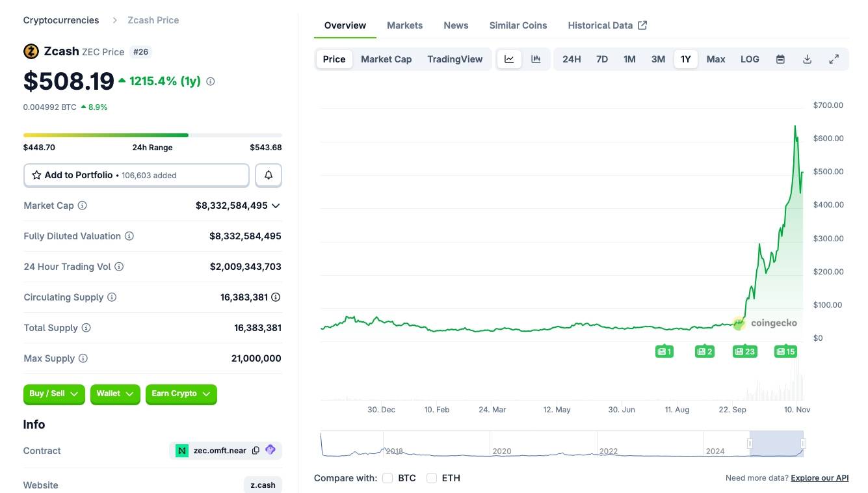Screen dimensions: 868x493
Task: Expand the chart to fullscreen
Action: click(x=834, y=59)
